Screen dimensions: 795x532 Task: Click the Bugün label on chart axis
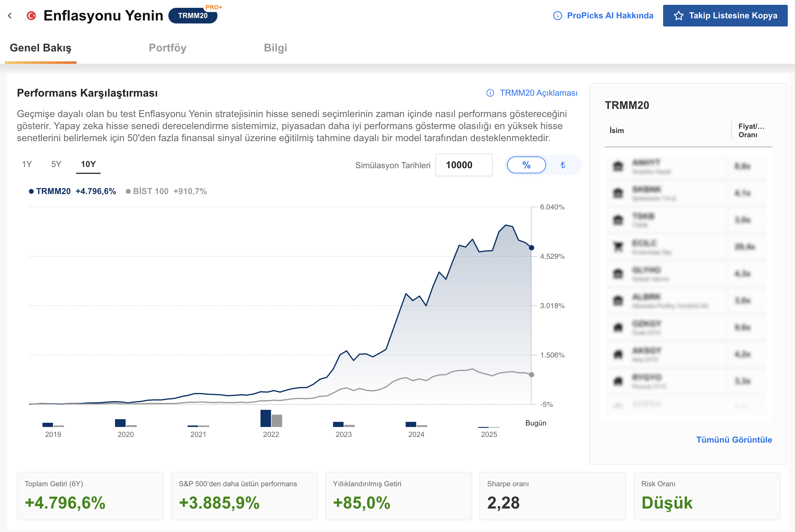[x=536, y=423]
